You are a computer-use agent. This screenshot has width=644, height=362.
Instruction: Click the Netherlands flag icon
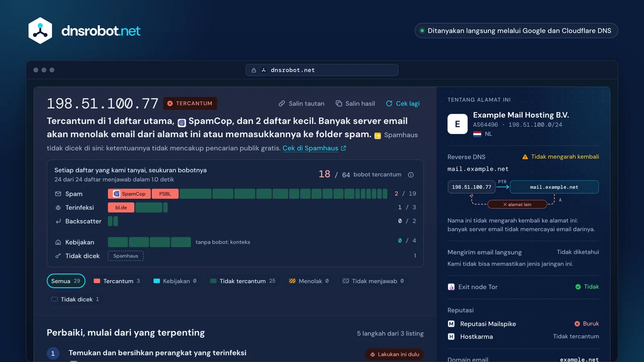[477, 134]
